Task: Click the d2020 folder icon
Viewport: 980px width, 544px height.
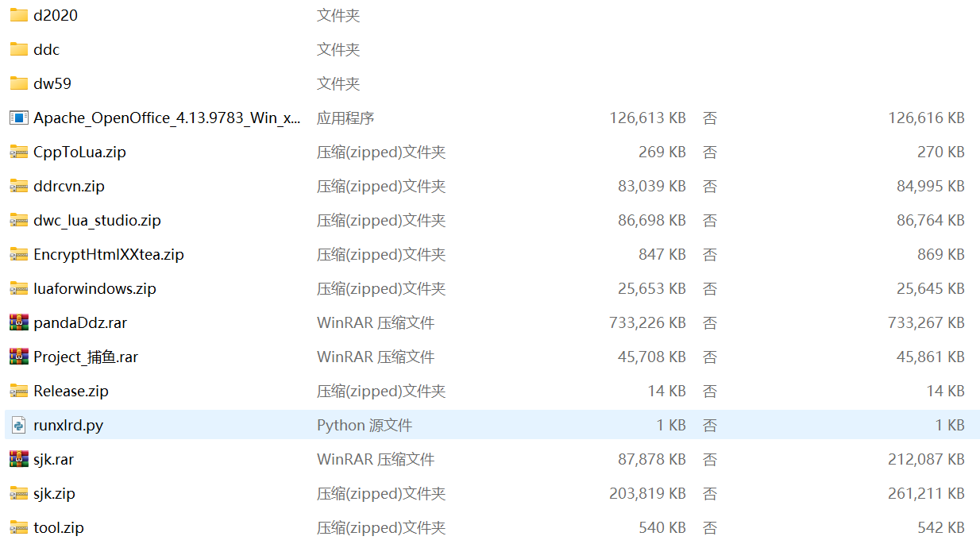Action: (x=19, y=15)
